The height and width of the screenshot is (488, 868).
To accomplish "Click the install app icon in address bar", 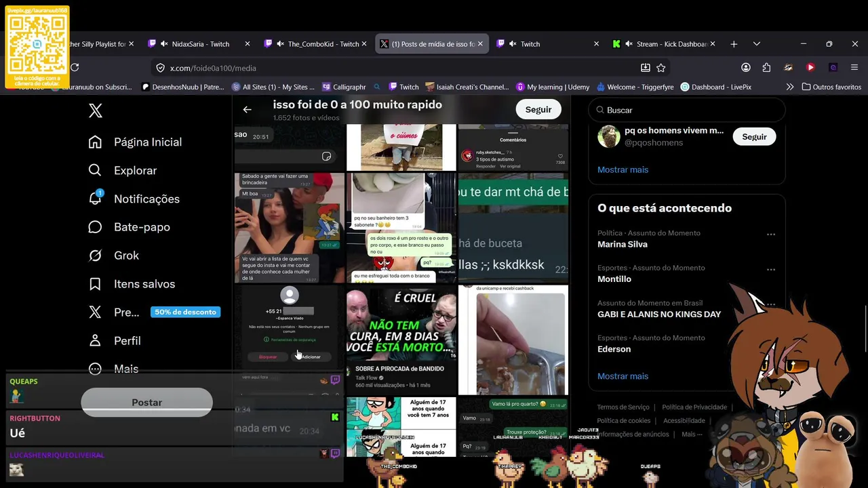I will [x=646, y=68].
